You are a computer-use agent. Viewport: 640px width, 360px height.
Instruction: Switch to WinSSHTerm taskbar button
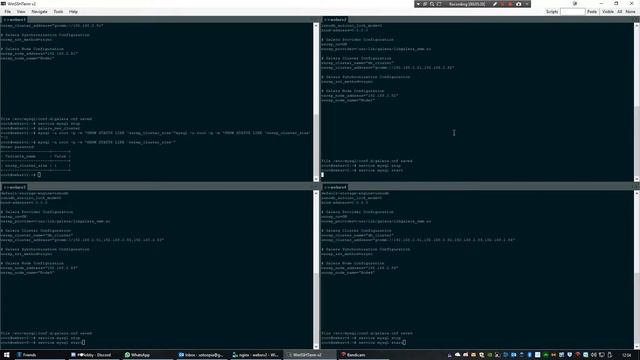click(309, 355)
